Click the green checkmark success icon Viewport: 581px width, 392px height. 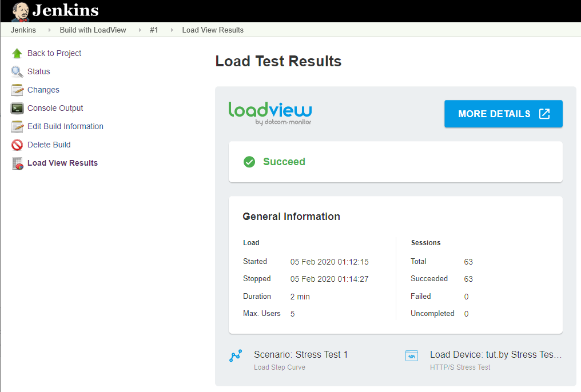coord(249,162)
